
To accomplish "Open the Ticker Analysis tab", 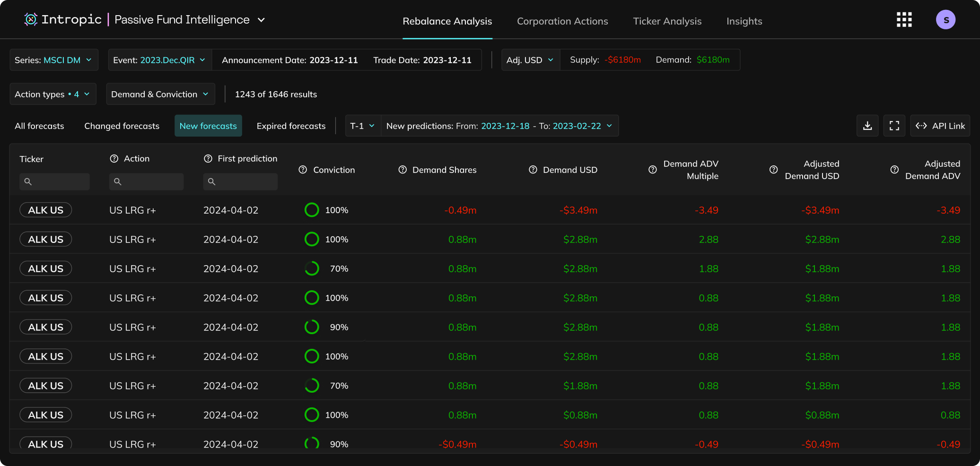I will [667, 21].
